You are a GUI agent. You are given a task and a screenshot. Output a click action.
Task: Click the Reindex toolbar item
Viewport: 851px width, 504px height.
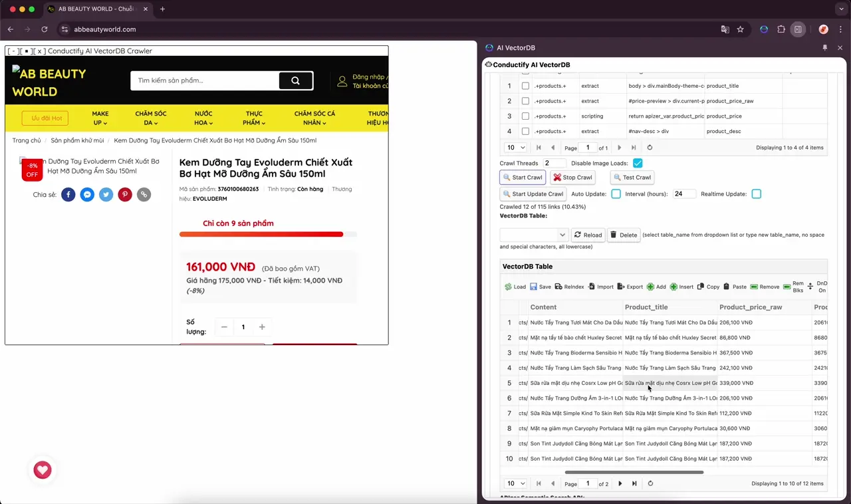click(x=568, y=287)
